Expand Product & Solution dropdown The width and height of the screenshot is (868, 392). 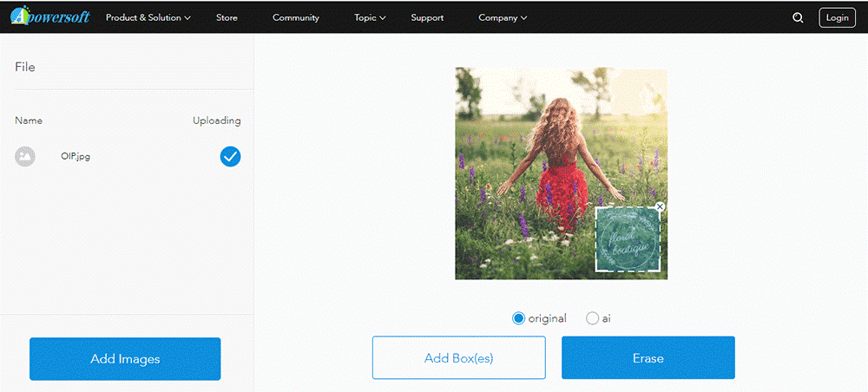[148, 17]
